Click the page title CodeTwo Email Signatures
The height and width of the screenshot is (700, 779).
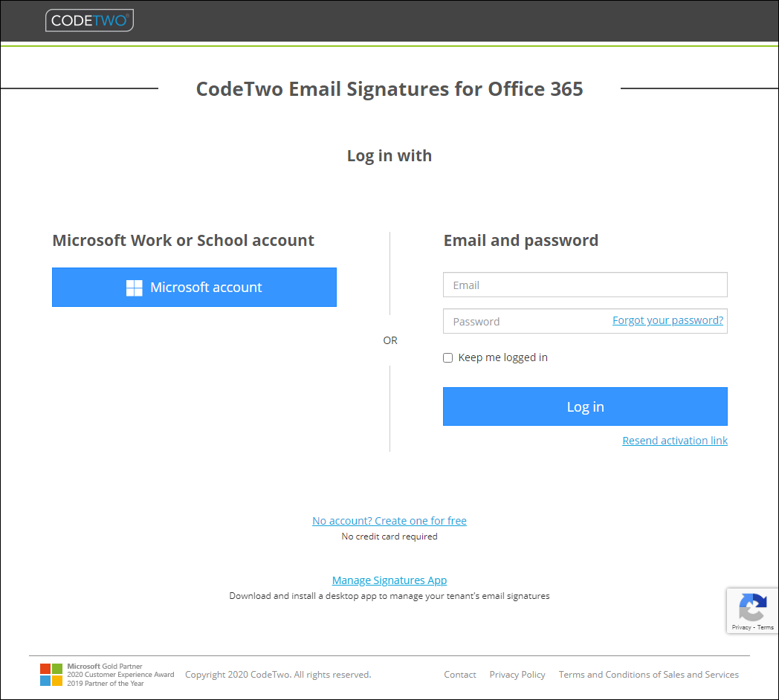pyautogui.click(x=389, y=88)
